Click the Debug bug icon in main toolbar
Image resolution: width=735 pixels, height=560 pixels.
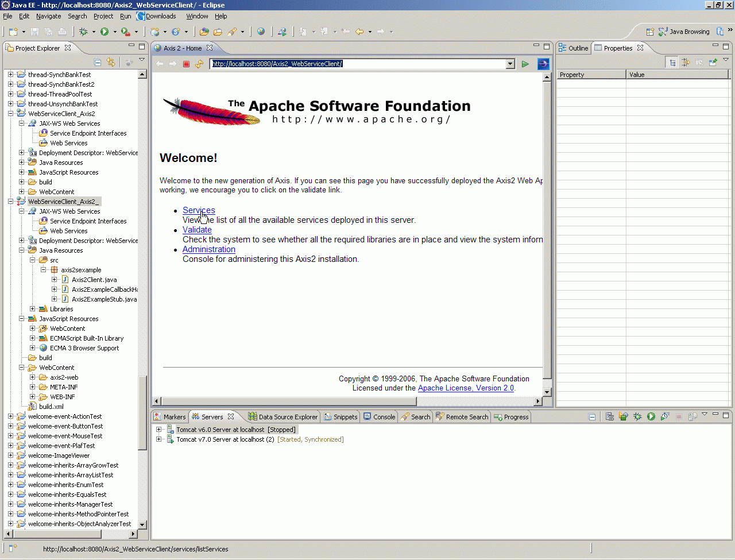[x=83, y=32]
